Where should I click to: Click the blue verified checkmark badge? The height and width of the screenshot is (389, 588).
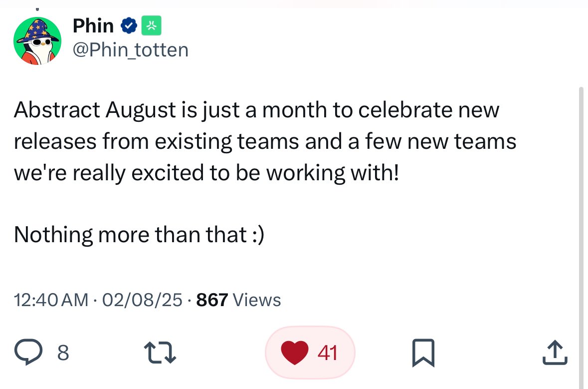pos(129,25)
